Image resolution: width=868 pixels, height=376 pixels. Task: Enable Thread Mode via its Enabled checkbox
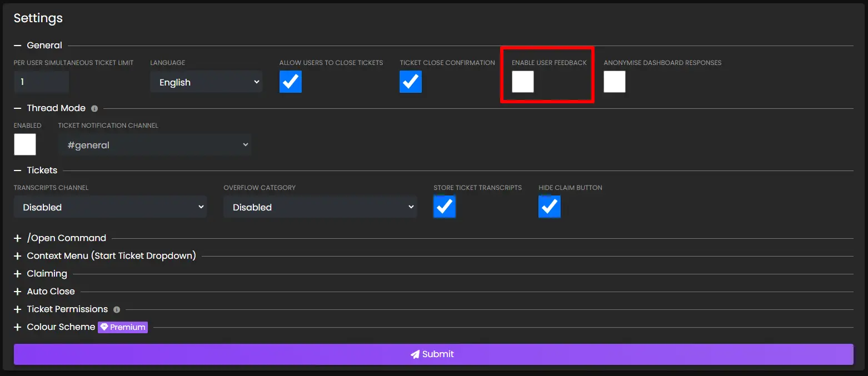(24, 144)
